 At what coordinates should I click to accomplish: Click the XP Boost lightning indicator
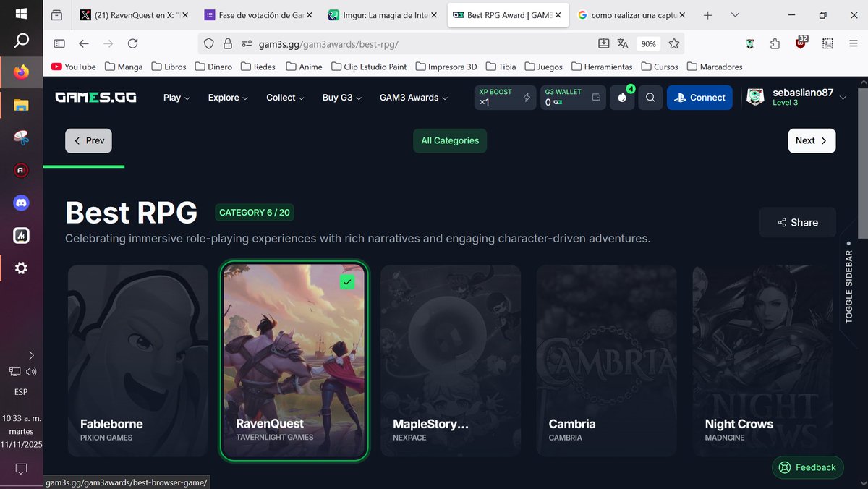[x=527, y=98]
